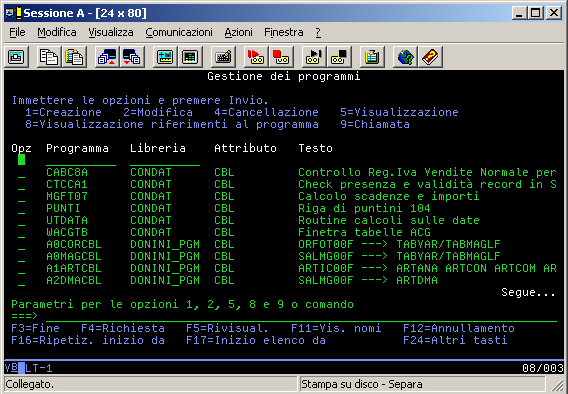568x394 pixels.
Task: Select program name MGFT07
Action: 67,196
